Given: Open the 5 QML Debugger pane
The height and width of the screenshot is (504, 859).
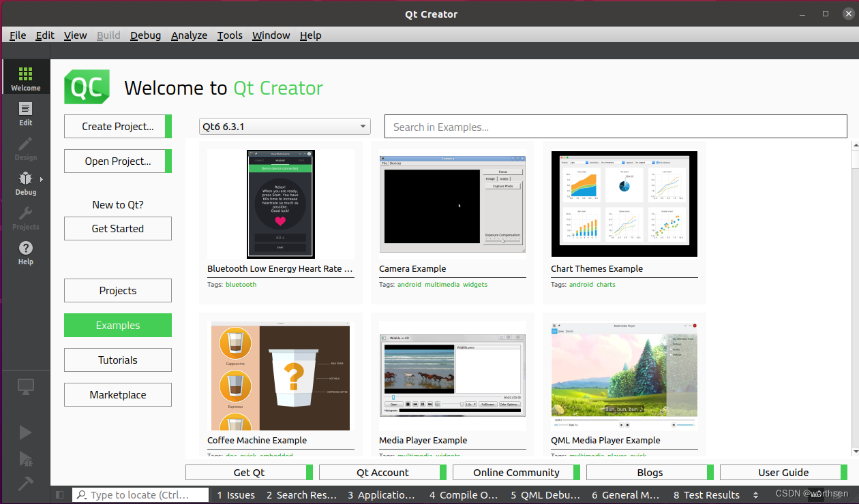Looking at the screenshot, I should (545, 495).
